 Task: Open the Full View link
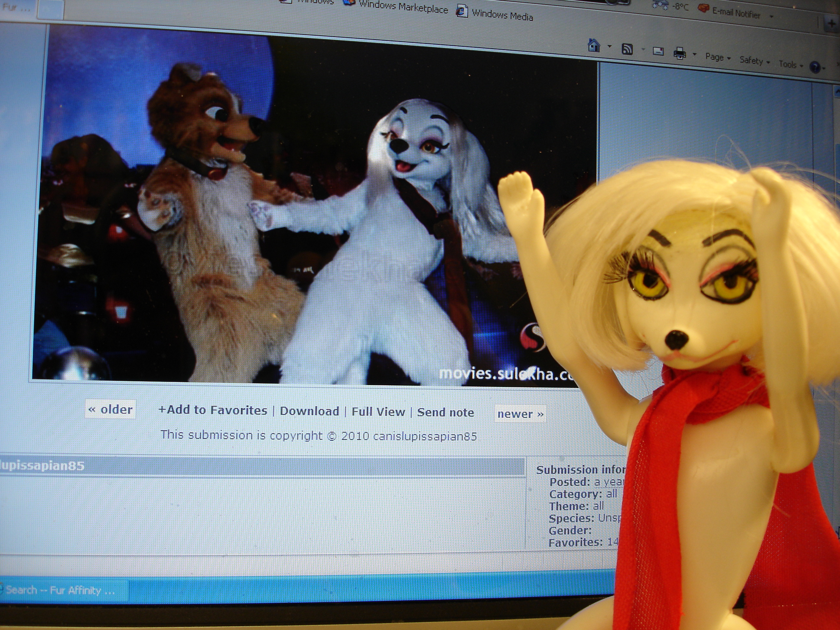pos(378,412)
